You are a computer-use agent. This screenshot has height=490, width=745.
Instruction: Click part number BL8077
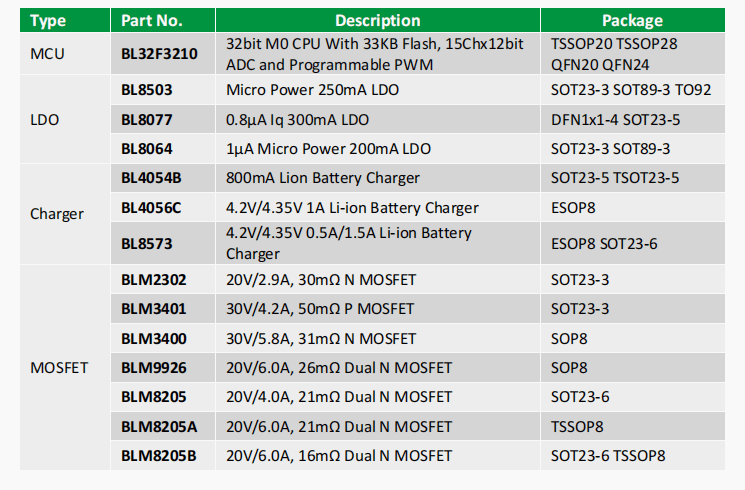click(147, 120)
